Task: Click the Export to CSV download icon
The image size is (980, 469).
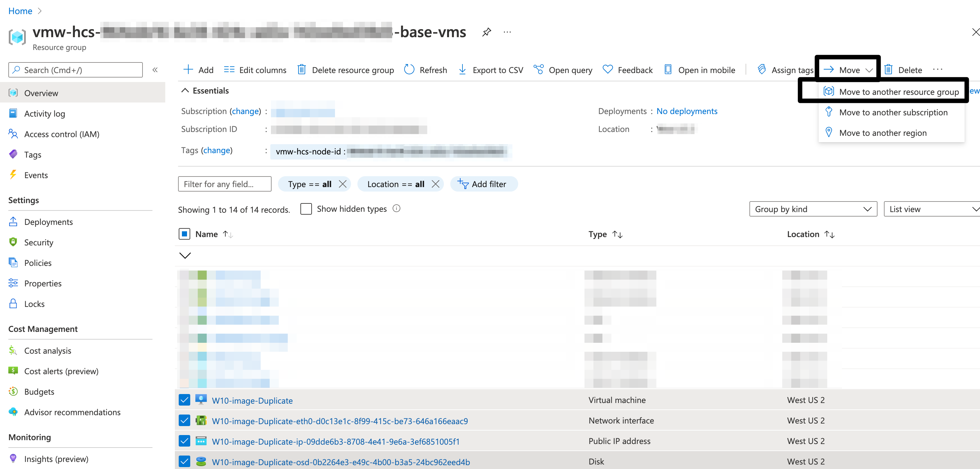Action: coord(462,70)
